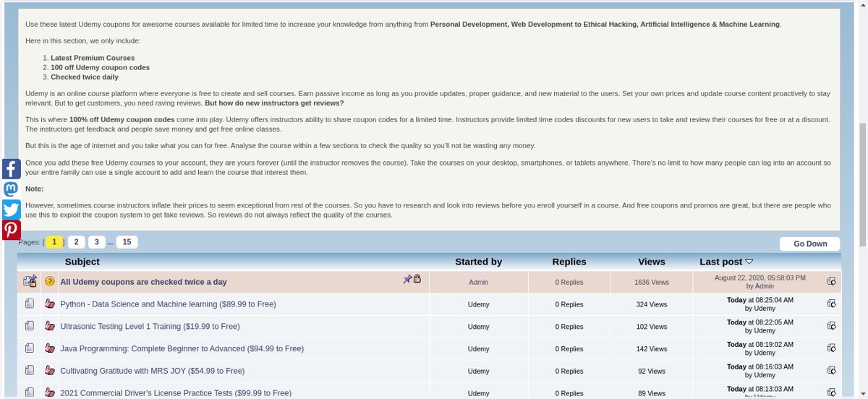Go to last post of All Udemy coupons topic

[832, 281]
